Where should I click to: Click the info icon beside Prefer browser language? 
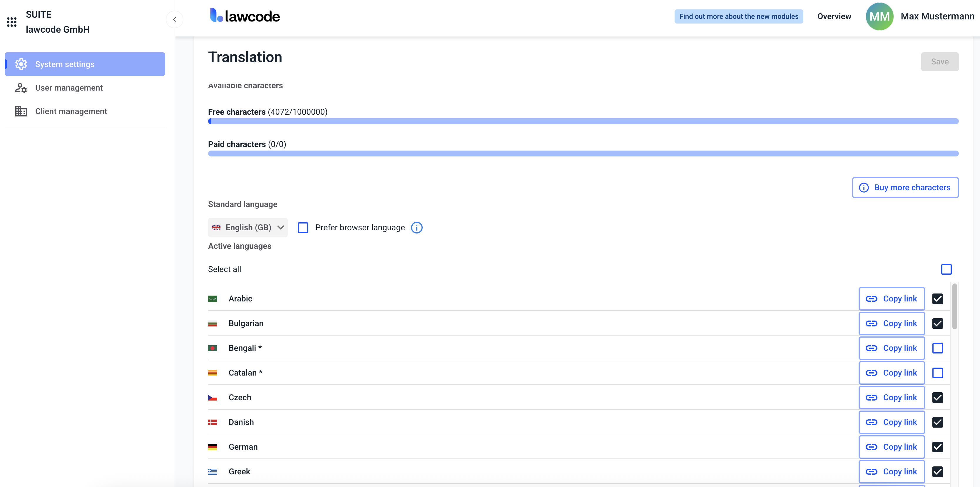click(417, 228)
